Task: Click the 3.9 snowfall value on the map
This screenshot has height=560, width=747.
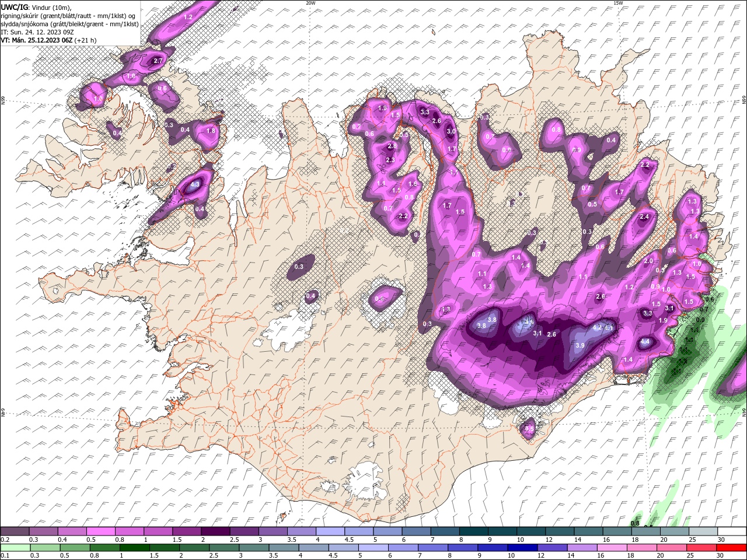Action: tap(580, 345)
